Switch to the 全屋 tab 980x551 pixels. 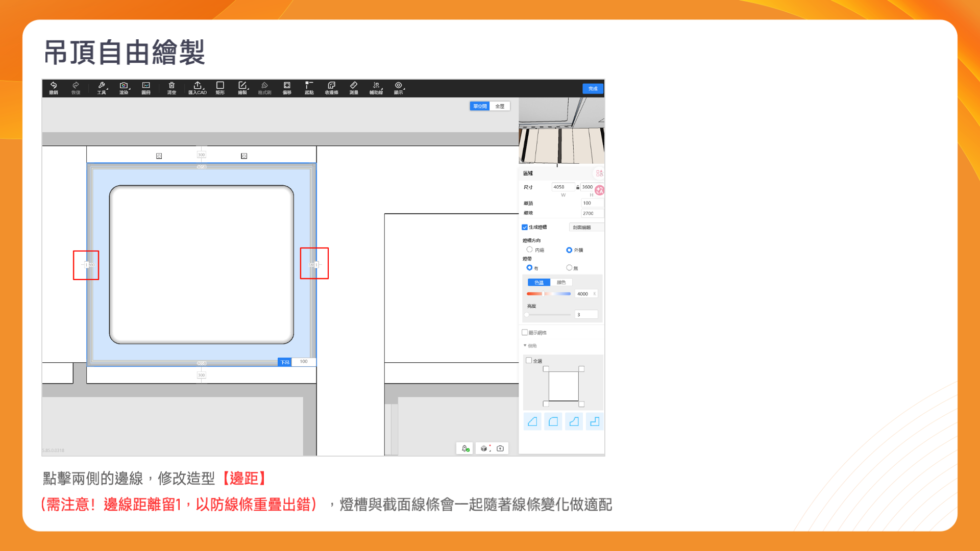500,106
